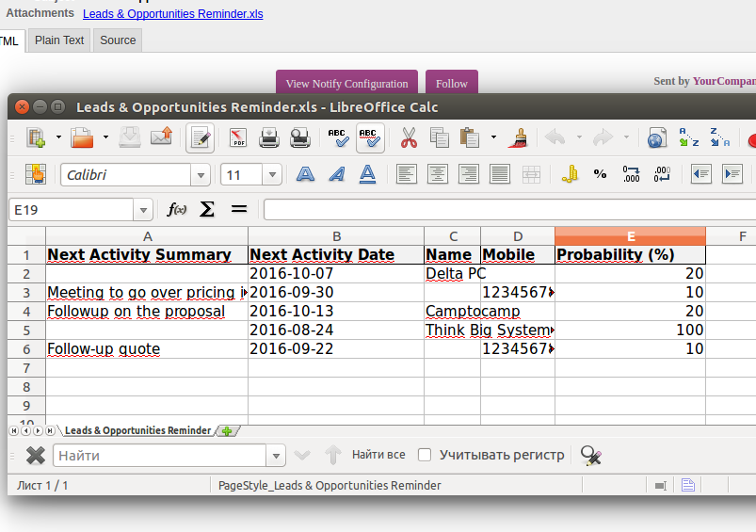Open the Calibri font name dropdown
756x532 pixels.
pyautogui.click(x=201, y=175)
